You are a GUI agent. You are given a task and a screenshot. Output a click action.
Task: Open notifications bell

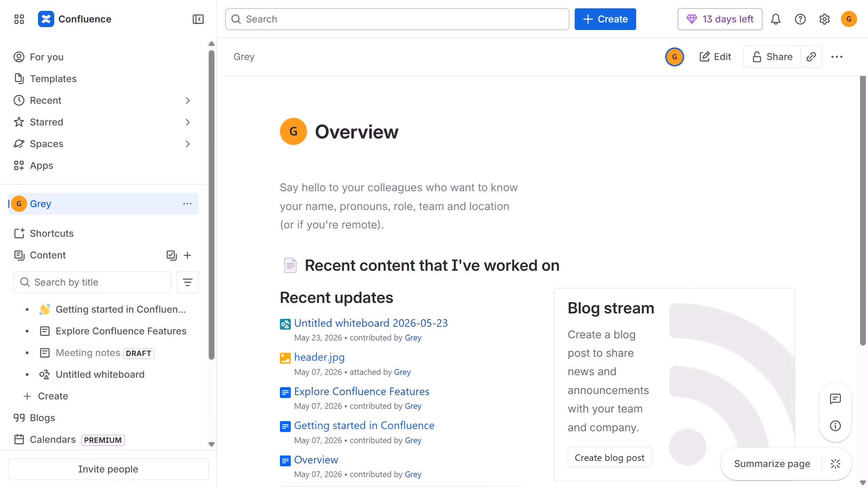click(776, 19)
